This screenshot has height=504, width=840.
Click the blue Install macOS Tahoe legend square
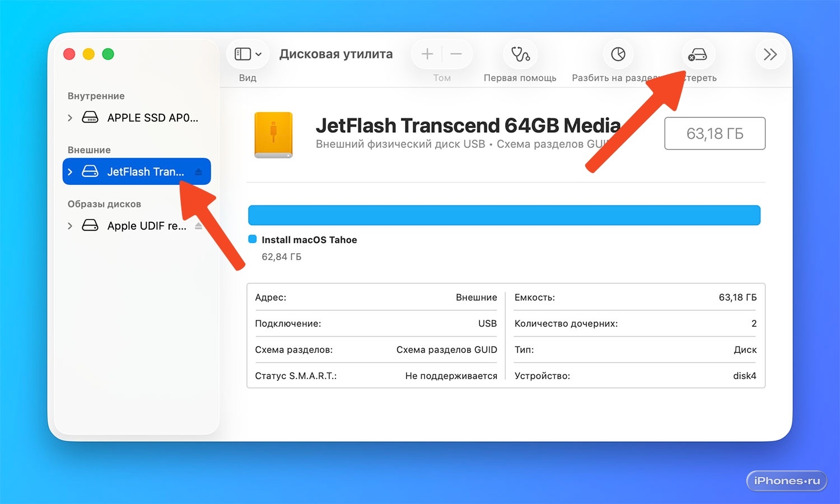click(x=253, y=239)
